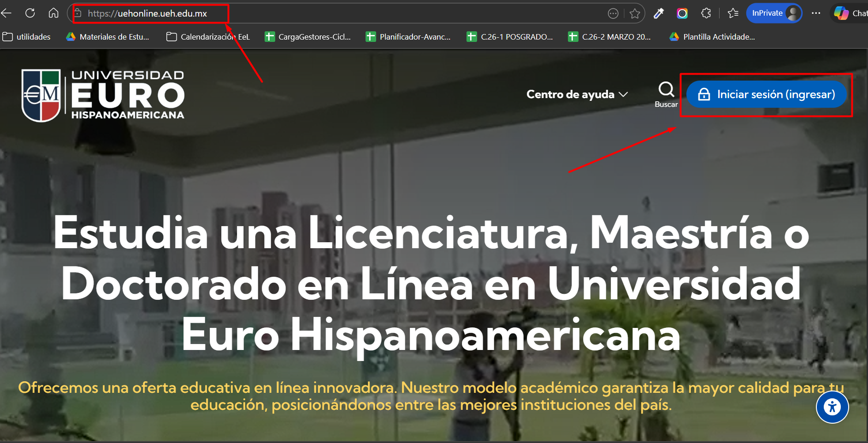Click Iniciar sesión (ingresar) button
Viewport: 868px width, 443px height.
[x=767, y=94]
